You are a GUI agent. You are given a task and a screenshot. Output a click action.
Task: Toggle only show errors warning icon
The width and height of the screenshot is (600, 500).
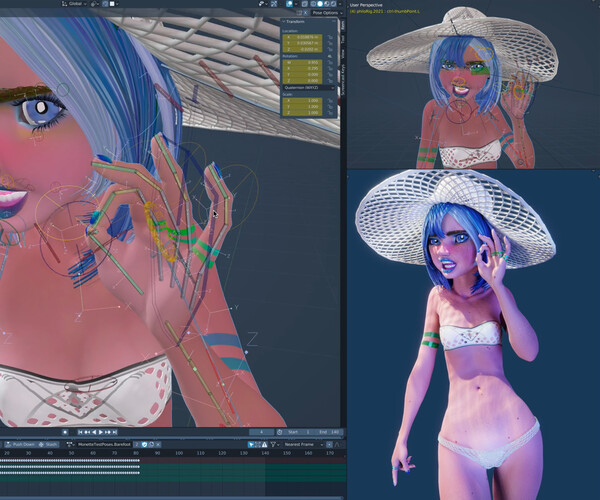264,444
